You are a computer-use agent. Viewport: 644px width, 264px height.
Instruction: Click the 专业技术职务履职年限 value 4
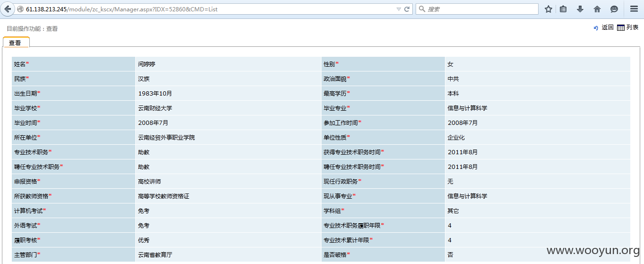(x=450, y=225)
